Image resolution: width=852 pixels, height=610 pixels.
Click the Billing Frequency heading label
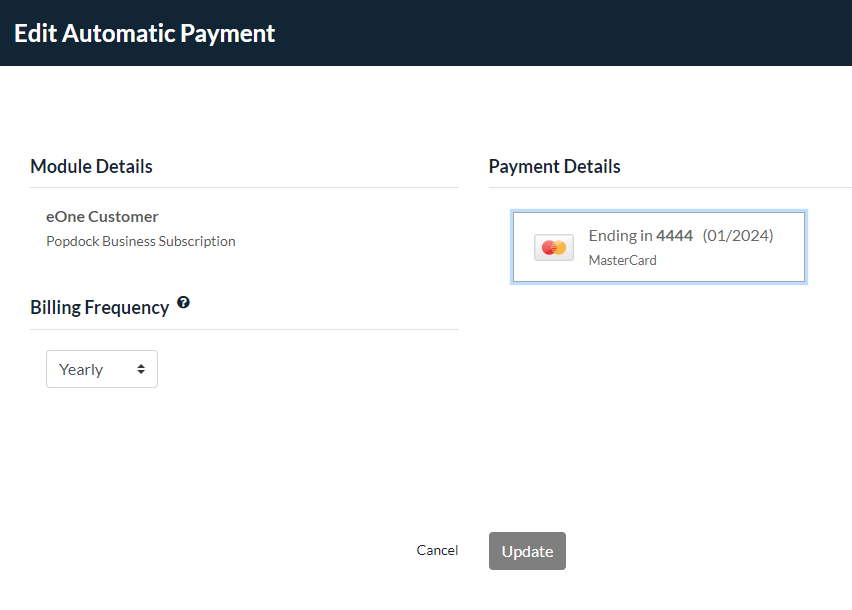pyautogui.click(x=100, y=307)
